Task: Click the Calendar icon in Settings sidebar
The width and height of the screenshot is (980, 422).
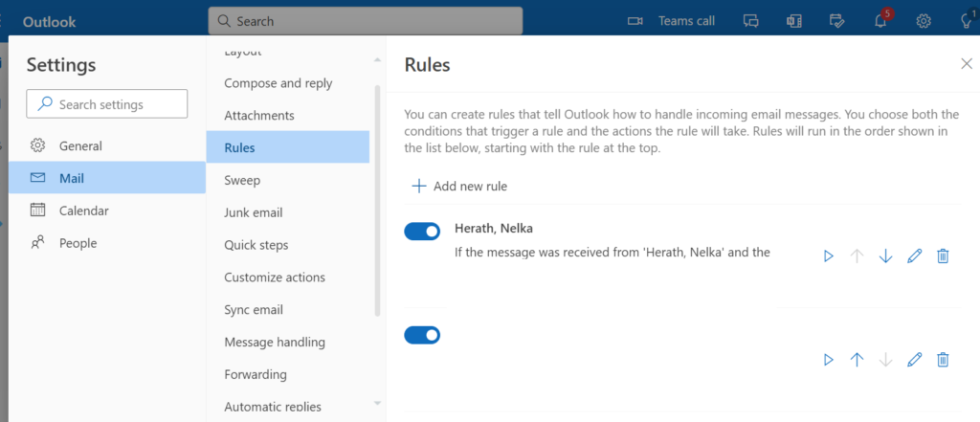Action: [37, 211]
